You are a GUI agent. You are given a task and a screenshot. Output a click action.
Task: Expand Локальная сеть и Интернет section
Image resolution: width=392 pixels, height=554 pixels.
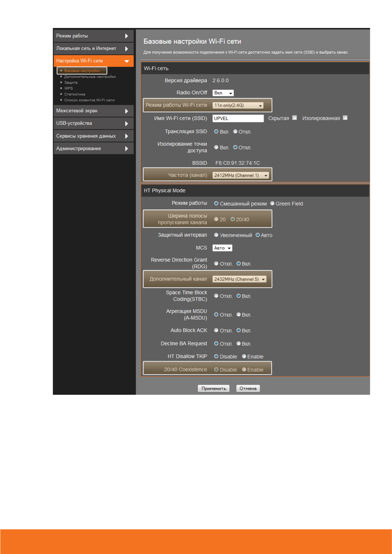click(126, 49)
